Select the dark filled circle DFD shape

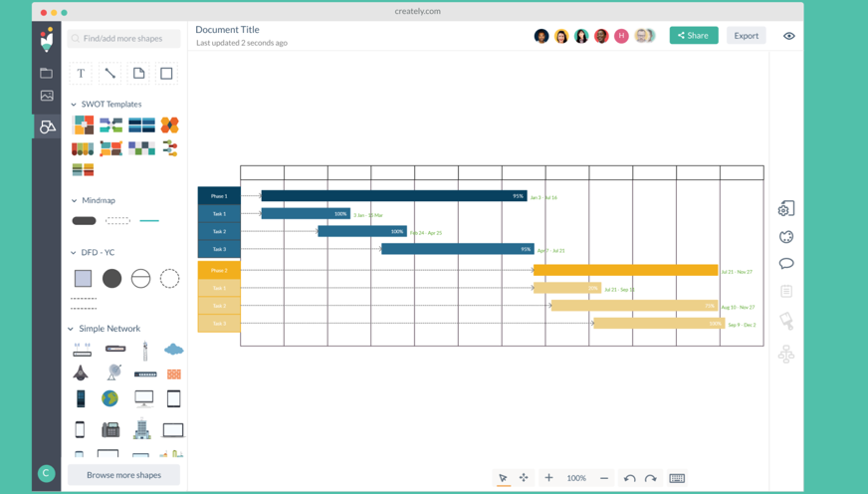[111, 278]
